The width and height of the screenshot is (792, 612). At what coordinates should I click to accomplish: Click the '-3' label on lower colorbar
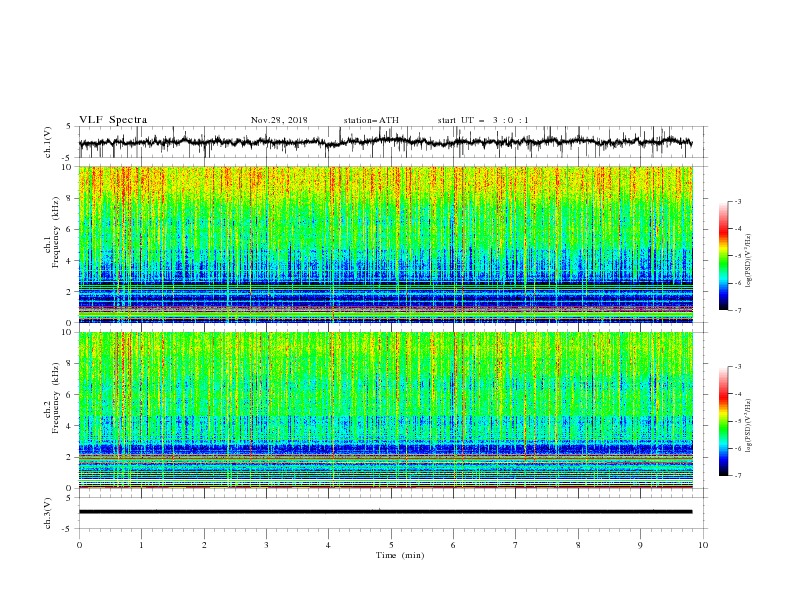[x=737, y=367]
